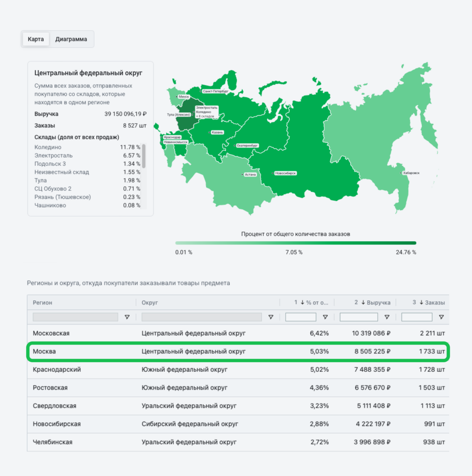472x476 pixels.
Task: Select the Екатеринбург map marker
Action: [x=248, y=145]
